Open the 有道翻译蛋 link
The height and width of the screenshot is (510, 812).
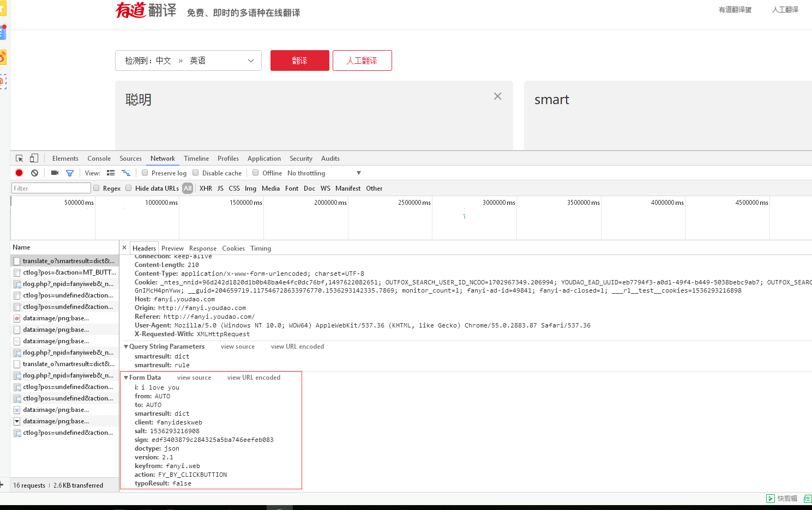point(735,10)
